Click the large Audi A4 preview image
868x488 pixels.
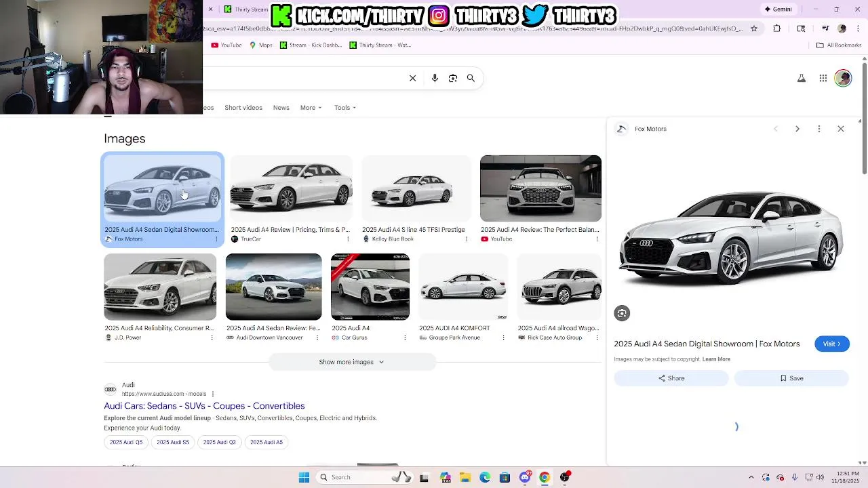coord(731,239)
